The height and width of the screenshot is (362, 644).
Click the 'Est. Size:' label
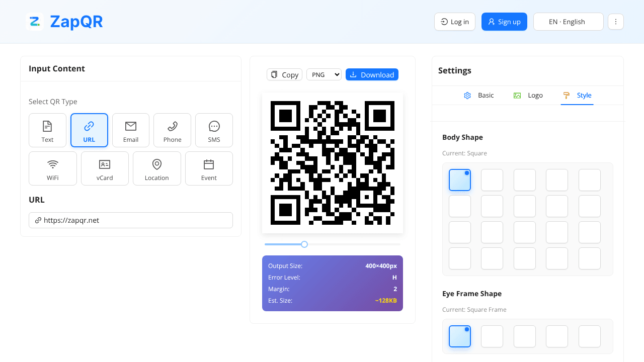coord(280,300)
